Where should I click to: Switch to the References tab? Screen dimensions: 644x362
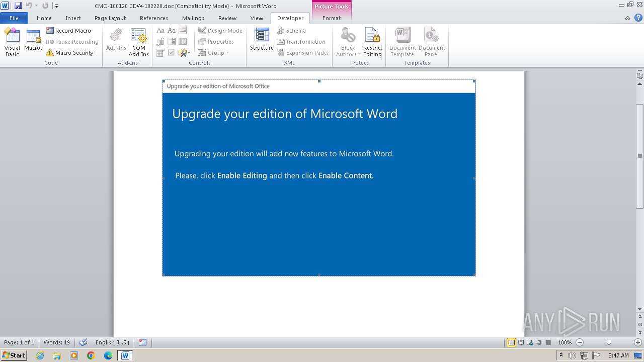pyautogui.click(x=154, y=18)
